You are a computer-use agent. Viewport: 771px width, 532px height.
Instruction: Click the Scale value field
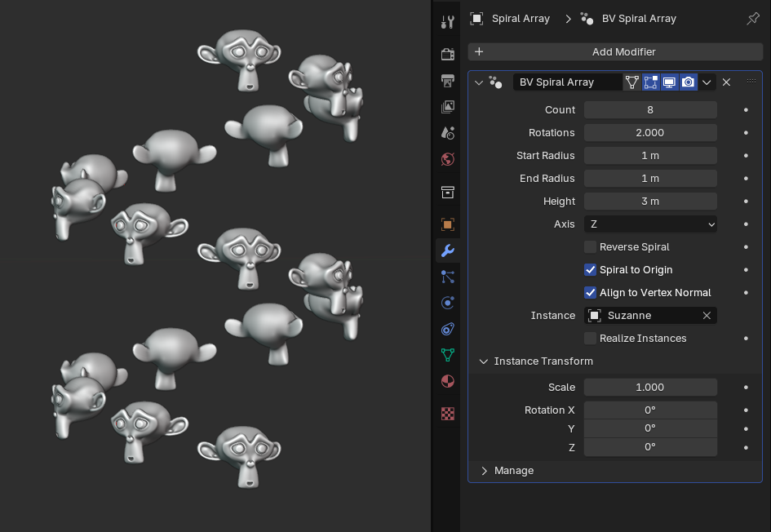(650, 388)
